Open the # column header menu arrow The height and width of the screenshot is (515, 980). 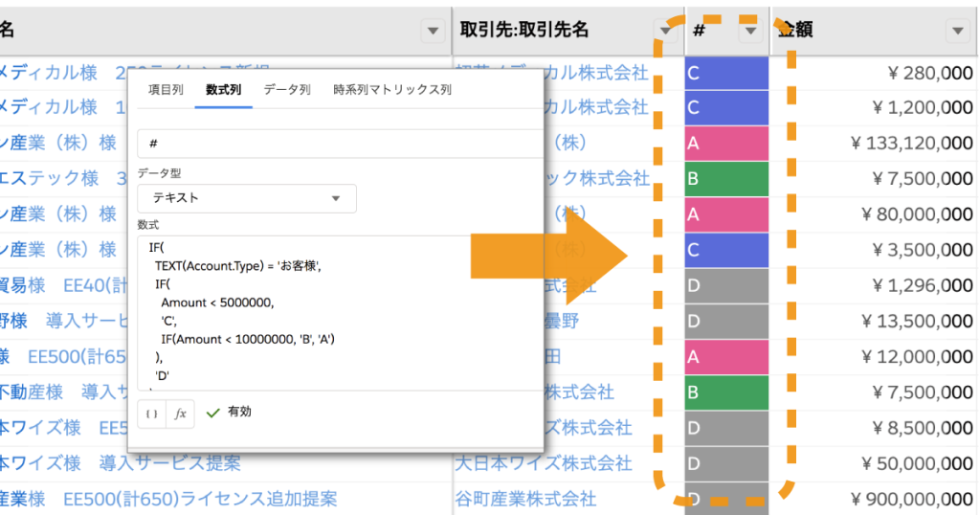coord(751,31)
